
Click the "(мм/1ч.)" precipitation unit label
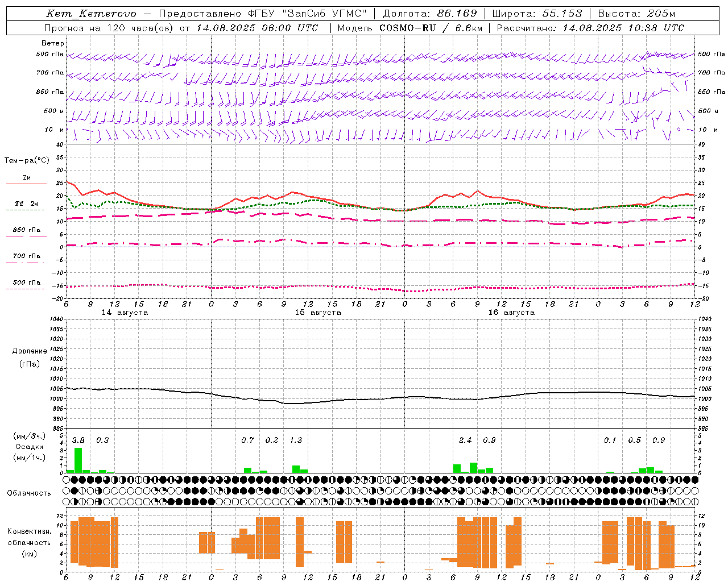(x=30, y=458)
